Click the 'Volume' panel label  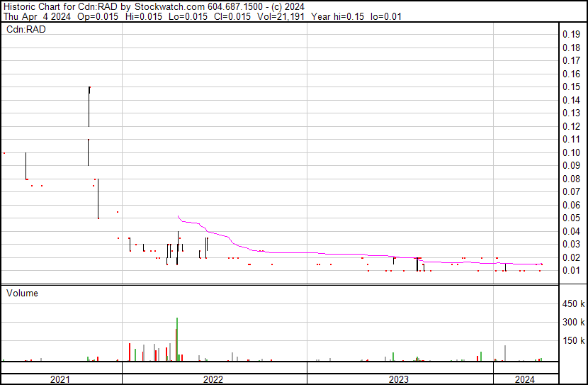pyautogui.click(x=22, y=293)
